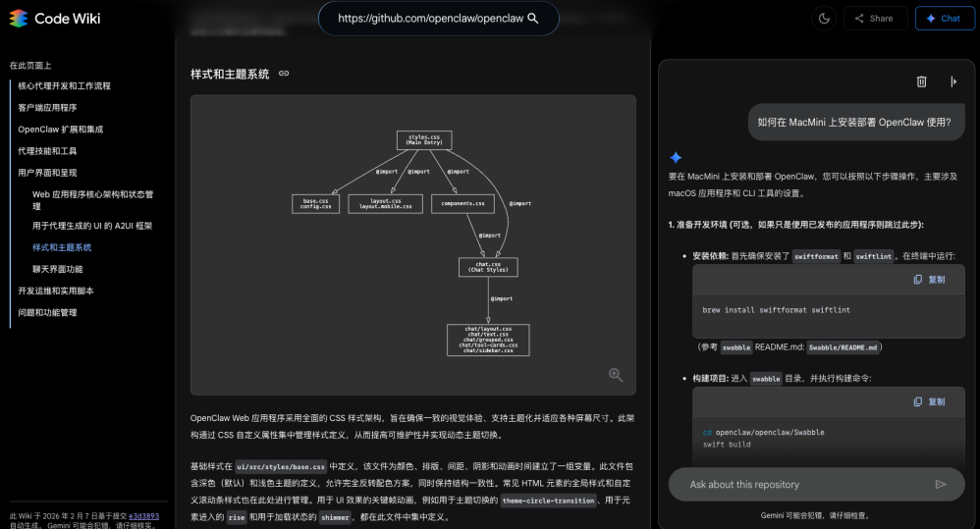Send message with the arrow icon
The height and width of the screenshot is (529, 980).
[941, 484]
